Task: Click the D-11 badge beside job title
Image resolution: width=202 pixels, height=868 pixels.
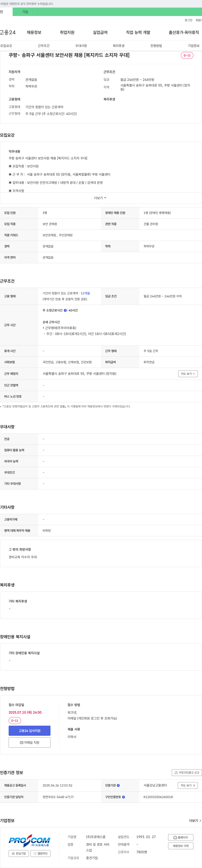Action: (187, 55)
